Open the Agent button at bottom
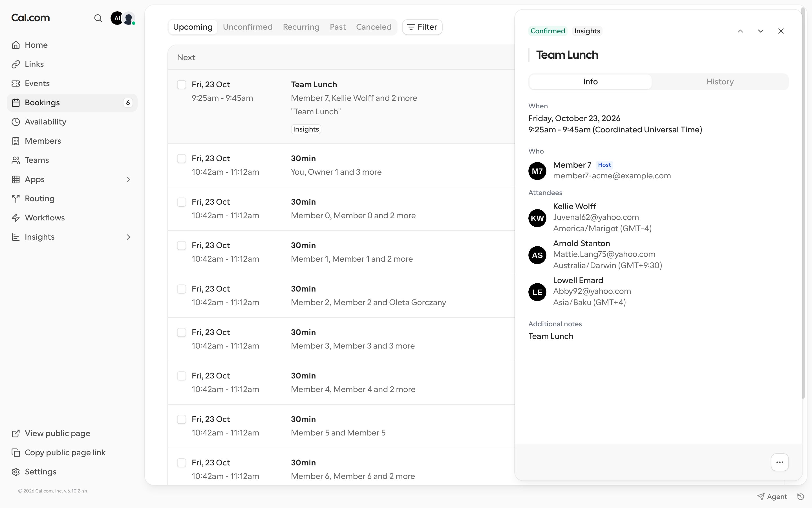This screenshot has width=812, height=508. click(x=772, y=497)
